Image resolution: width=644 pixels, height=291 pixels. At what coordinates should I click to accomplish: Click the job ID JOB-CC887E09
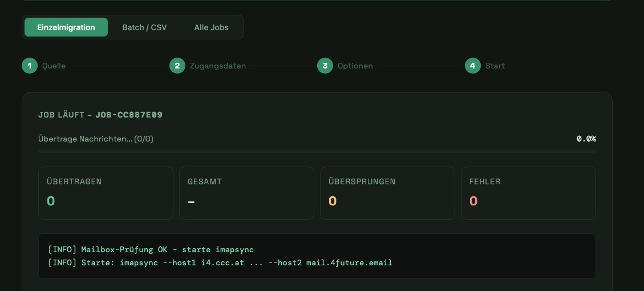[129, 115]
